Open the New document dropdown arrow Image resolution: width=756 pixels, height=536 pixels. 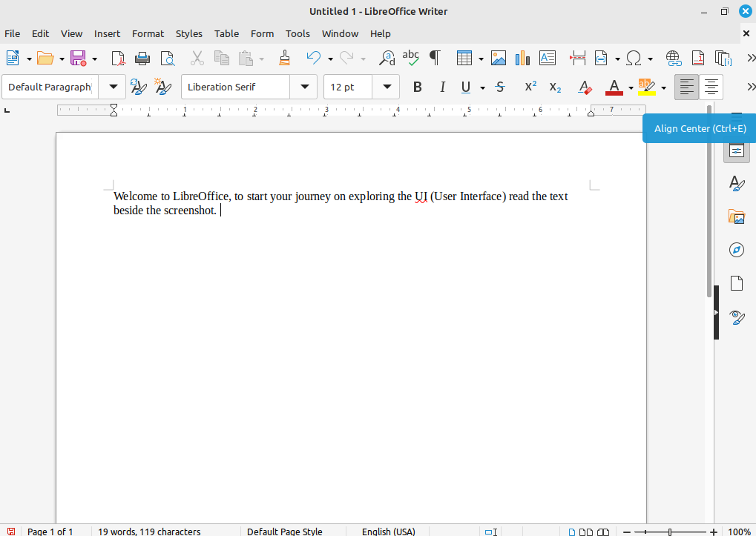click(x=29, y=59)
